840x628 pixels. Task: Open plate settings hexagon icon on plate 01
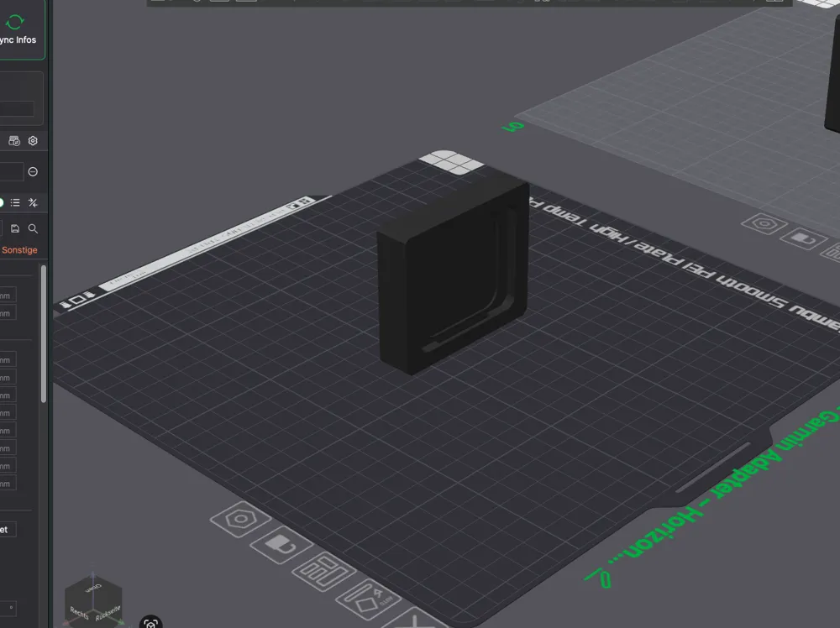click(x=764, y=223)
